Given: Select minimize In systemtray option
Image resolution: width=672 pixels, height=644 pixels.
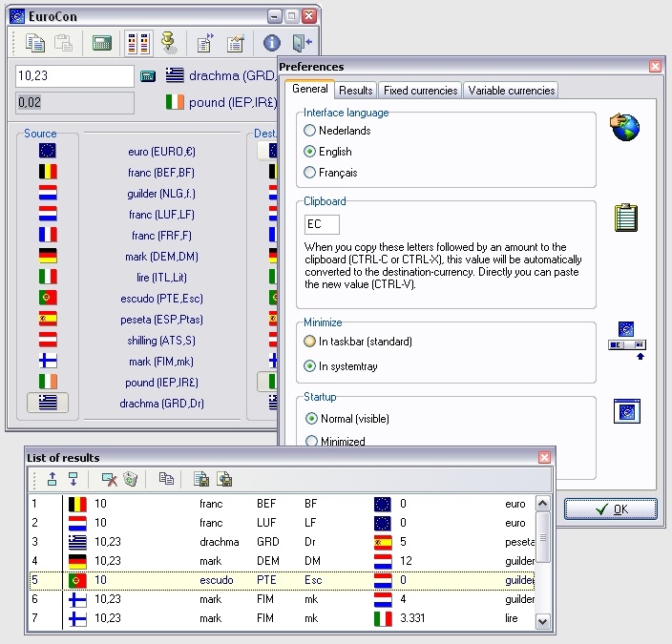Looking at the screenshot, I should (340, 366).
